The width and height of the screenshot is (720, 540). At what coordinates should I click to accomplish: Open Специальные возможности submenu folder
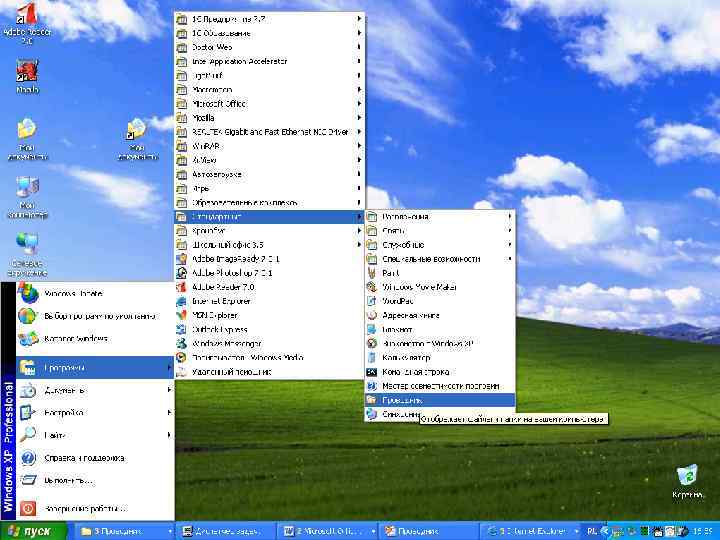tap(440, 259)
